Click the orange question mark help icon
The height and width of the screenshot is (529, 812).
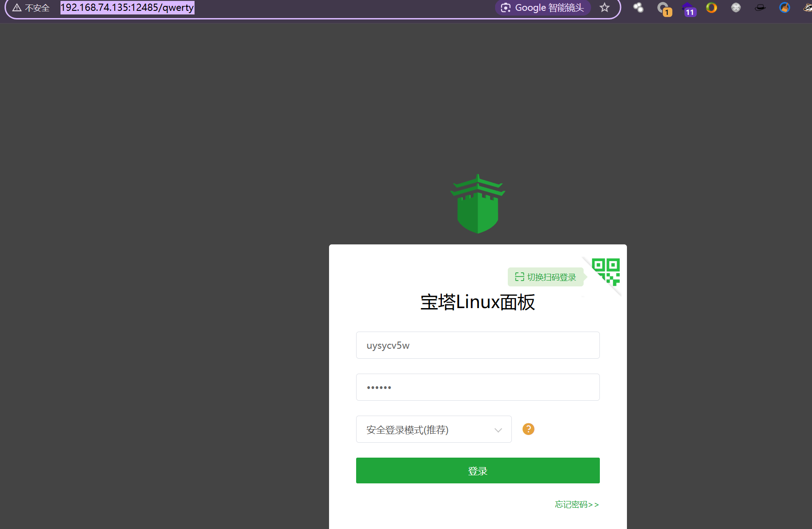coord(528,429)
